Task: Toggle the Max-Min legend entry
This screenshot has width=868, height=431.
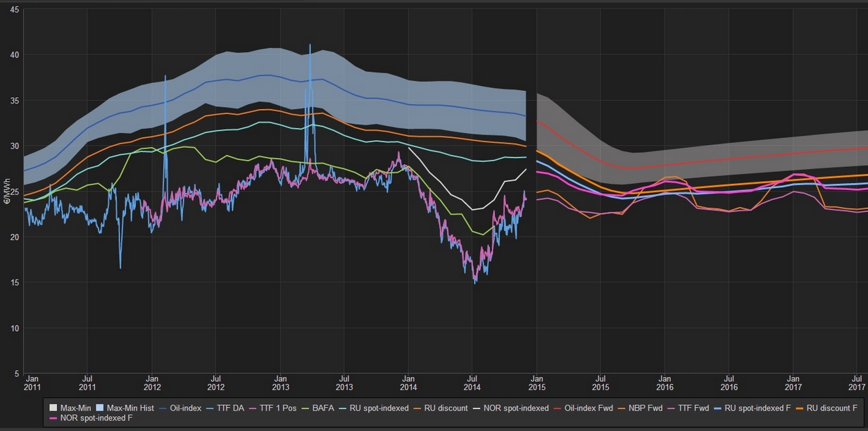Action: [75, 408]
